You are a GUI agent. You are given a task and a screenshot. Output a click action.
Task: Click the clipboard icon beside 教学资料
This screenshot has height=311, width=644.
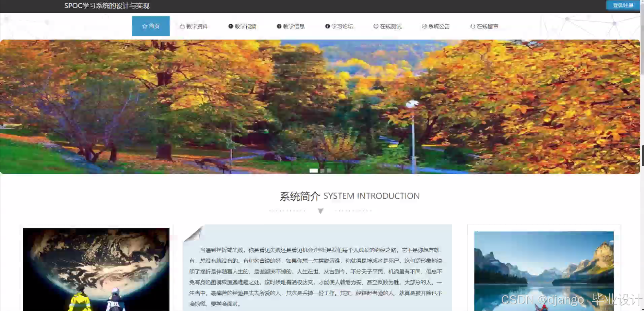[x=183, y=26]
